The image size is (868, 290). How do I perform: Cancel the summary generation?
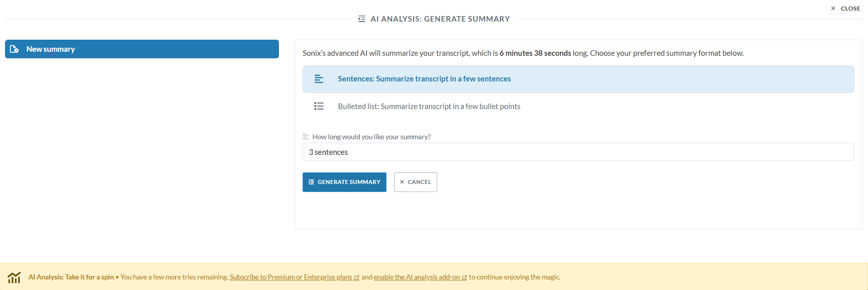click(416, 182)
